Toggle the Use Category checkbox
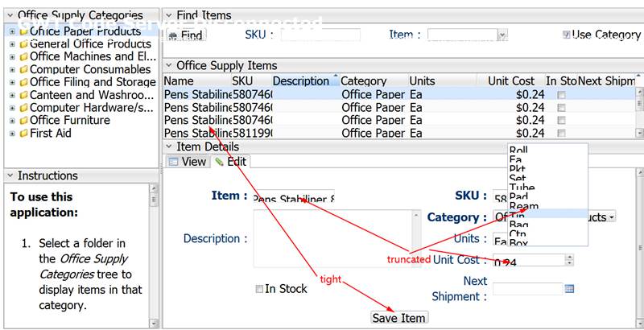Screen dimensions: 644x330 [568, 35]
